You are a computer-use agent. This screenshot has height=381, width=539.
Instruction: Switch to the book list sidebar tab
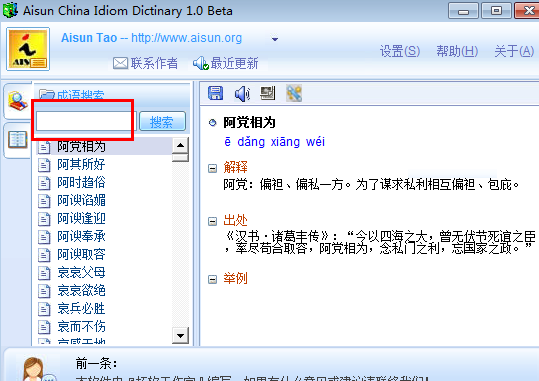coord(18,140)
